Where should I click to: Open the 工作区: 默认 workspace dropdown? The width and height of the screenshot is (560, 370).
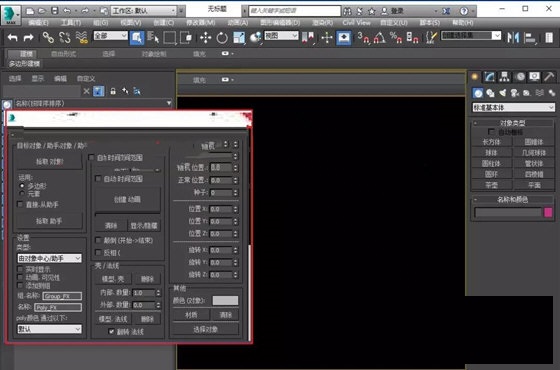pos(144,11)
